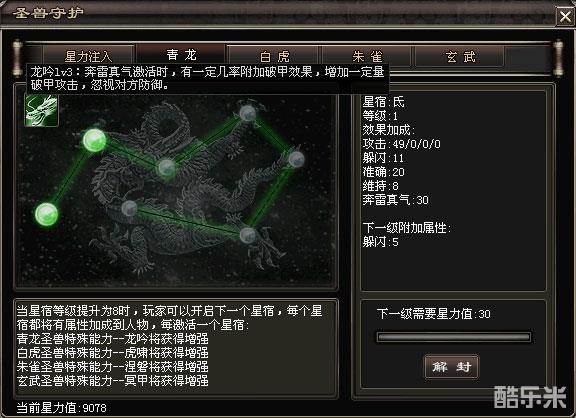The height and width of the screenshot is (418, 576).
Task: Click the green dragon skill icon
Action: (41, 110)
